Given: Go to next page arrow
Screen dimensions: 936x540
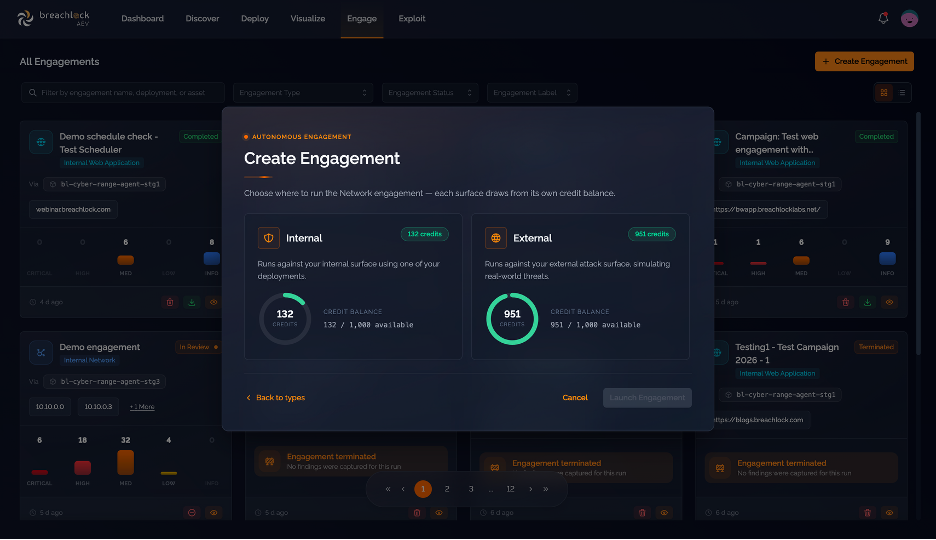Looking at the screenshot, I should [x=530, y=489].
